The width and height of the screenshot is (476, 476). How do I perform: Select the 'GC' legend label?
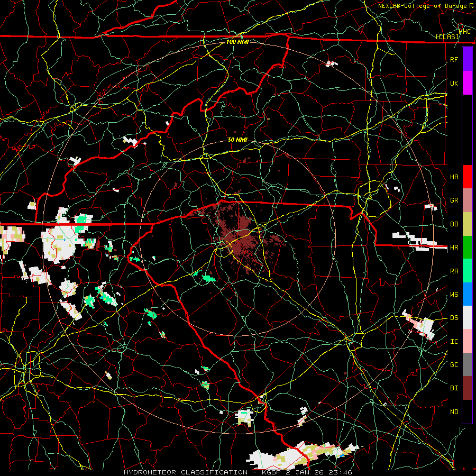pos(454,364)
